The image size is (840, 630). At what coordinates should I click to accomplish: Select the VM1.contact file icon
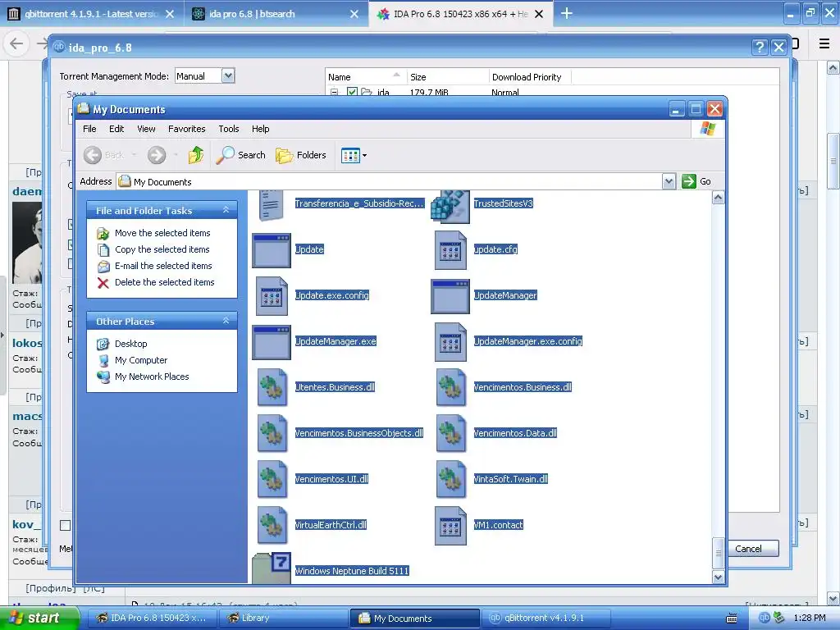[x=450, y=526]
